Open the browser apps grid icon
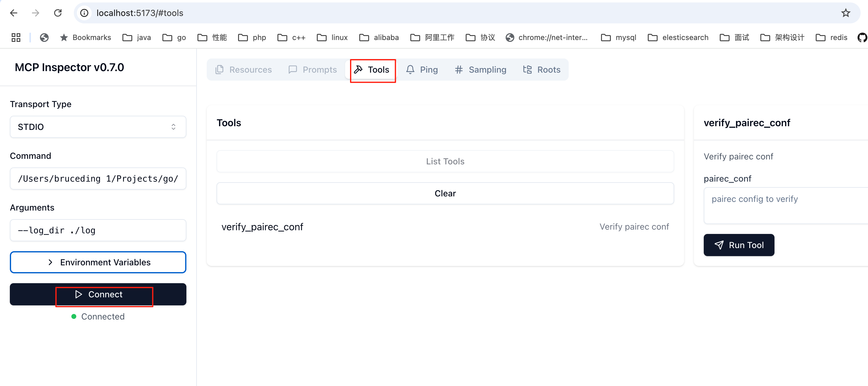Viewport: 868px width, 386px height. coord(16,38)
